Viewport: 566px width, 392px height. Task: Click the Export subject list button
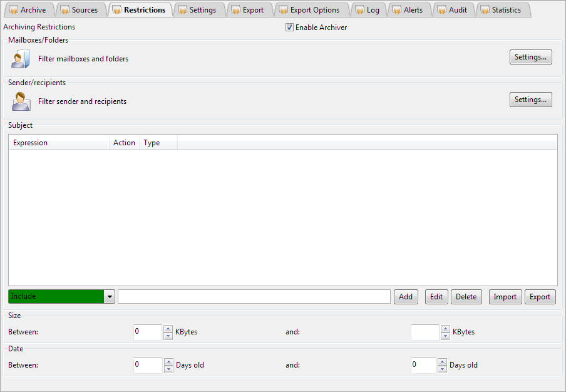point(540,297)
